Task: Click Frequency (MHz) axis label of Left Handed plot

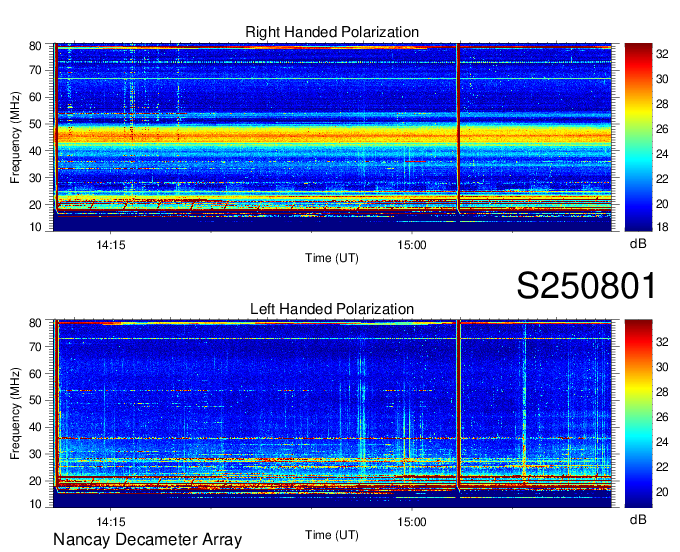Action: click(x=15, y=414)
